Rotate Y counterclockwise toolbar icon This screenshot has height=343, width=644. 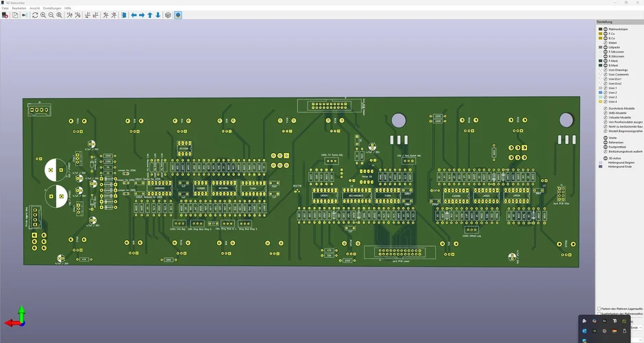click(96, 15)
